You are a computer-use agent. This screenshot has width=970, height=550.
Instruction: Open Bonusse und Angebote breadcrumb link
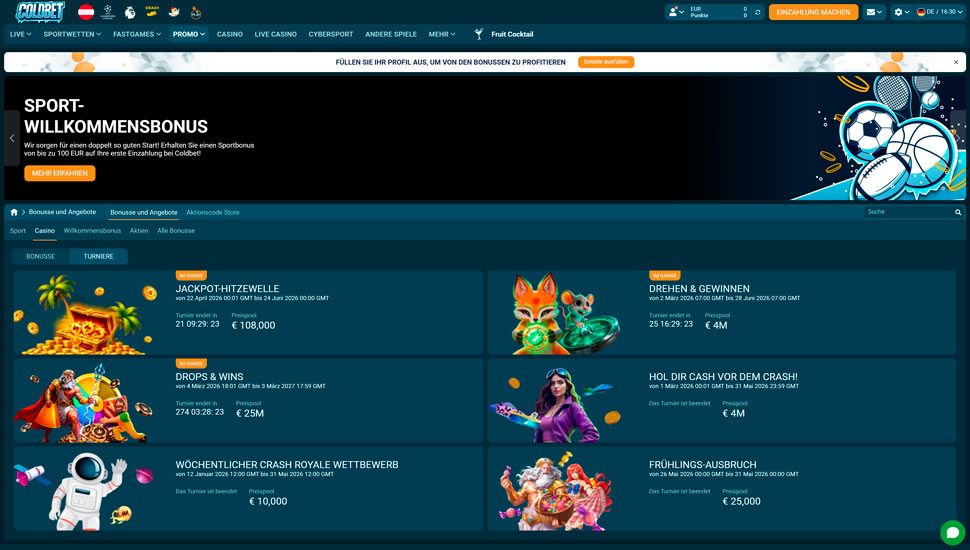[62, 212]
